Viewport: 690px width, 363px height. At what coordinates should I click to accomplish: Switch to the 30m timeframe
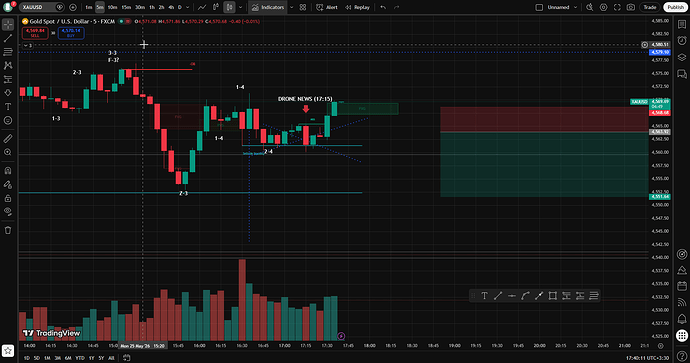140,7
